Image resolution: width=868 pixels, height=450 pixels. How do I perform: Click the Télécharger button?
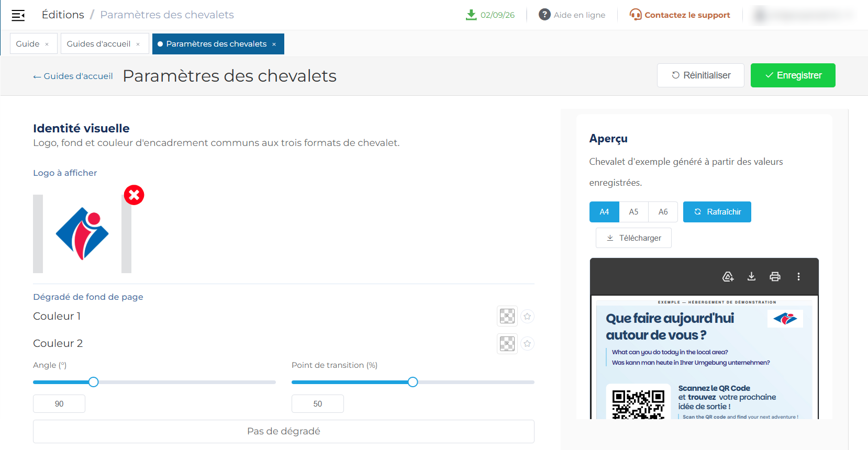[633, 238]
